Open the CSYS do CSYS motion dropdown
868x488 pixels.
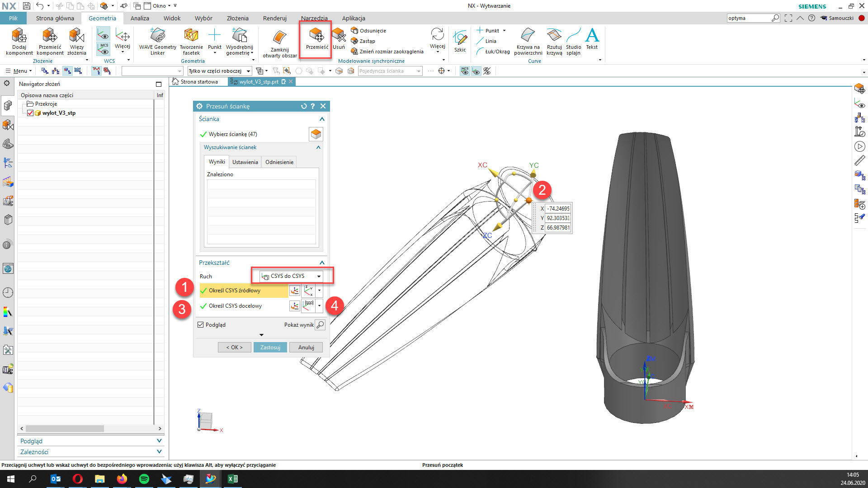[x=292, y=276]
